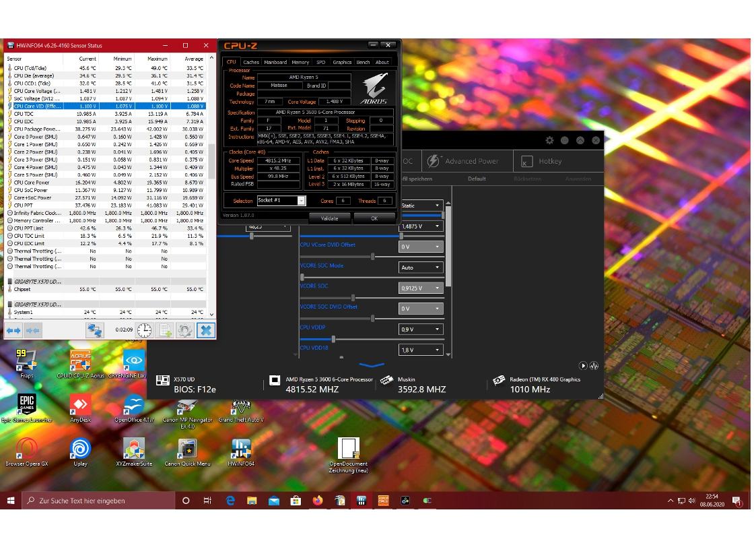Open Advanced Power tab in tuning app

tap(468, 161)
